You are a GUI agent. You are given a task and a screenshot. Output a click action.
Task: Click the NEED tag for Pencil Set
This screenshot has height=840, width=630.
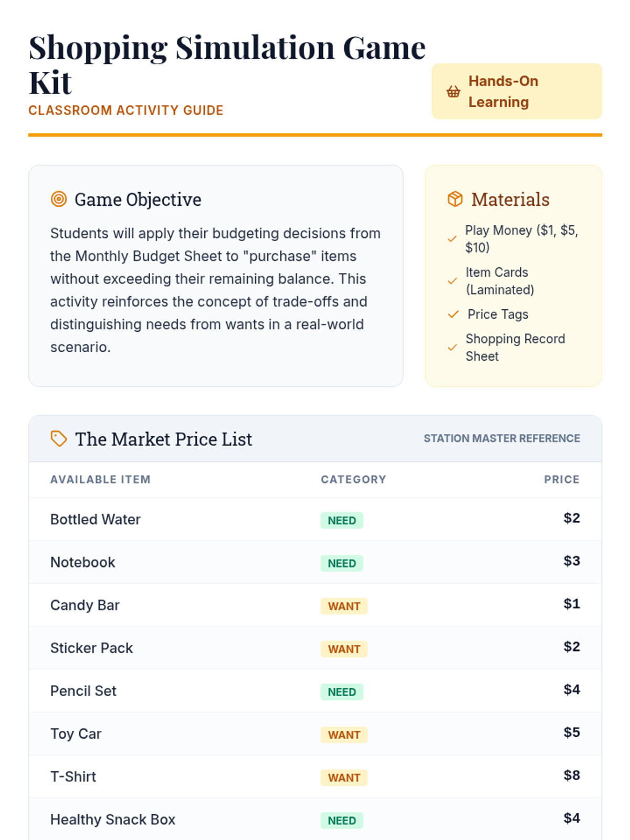click(x=342, y=692)
